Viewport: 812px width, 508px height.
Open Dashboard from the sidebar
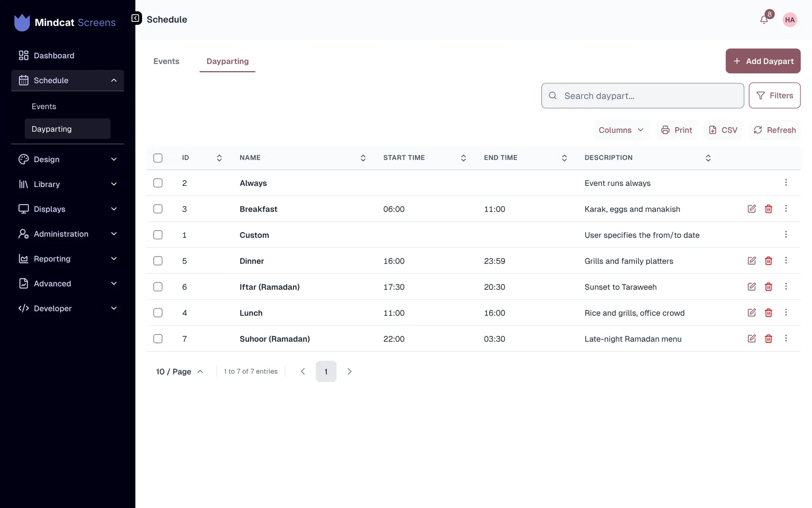[x=67, y=55]
